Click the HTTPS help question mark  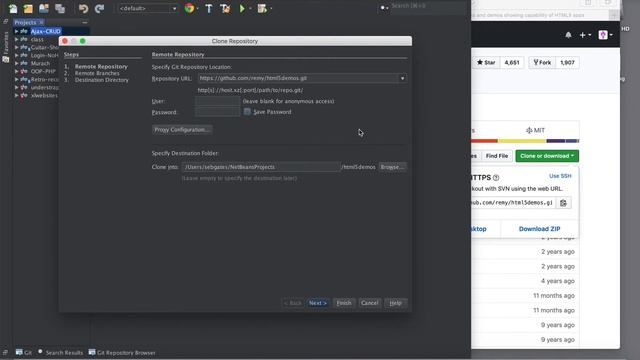coord(496,178)
